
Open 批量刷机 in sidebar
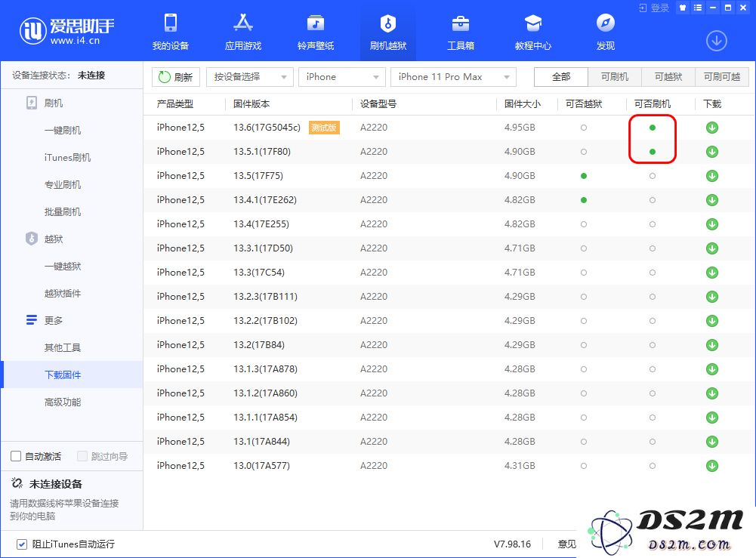pyautogui.click(x=63, y=211)
